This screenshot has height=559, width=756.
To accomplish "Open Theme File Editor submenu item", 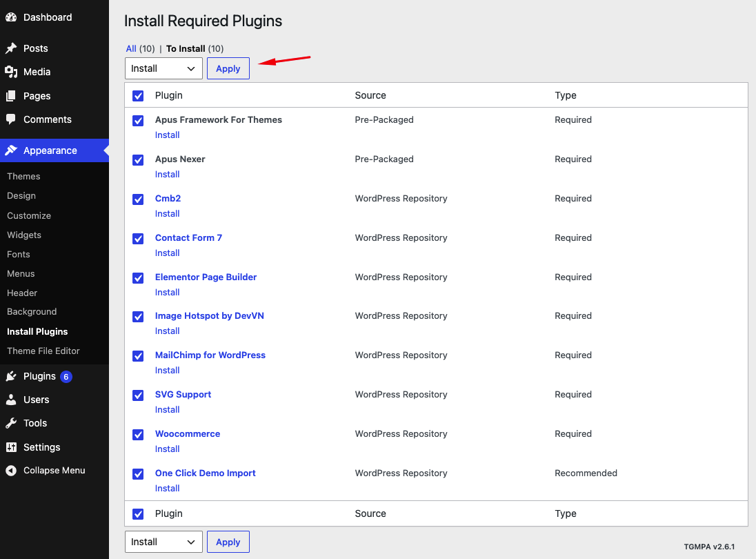I will pos(43,351).
